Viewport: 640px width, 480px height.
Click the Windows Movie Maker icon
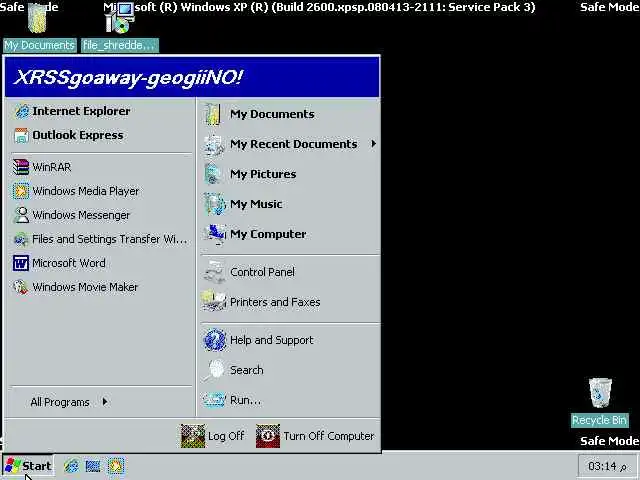21,287
